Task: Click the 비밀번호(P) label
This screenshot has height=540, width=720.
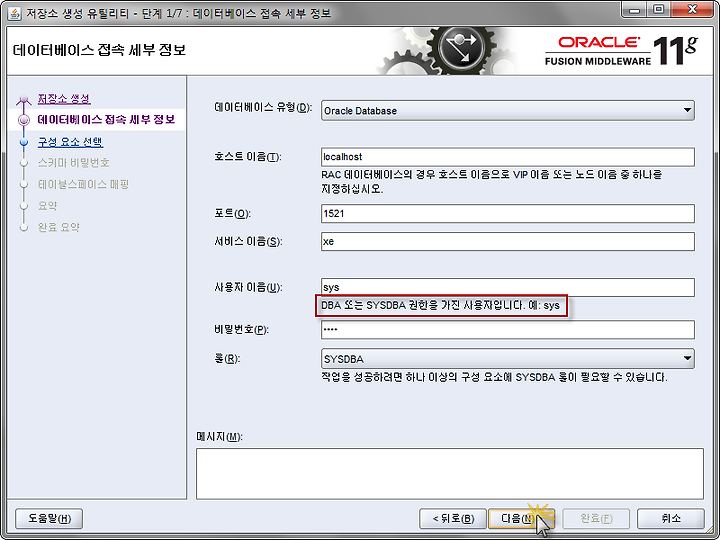Action: (241, 330)
